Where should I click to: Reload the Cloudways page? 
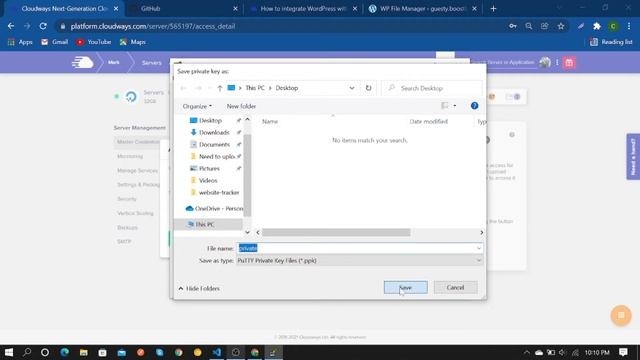(x=43, y=26)
